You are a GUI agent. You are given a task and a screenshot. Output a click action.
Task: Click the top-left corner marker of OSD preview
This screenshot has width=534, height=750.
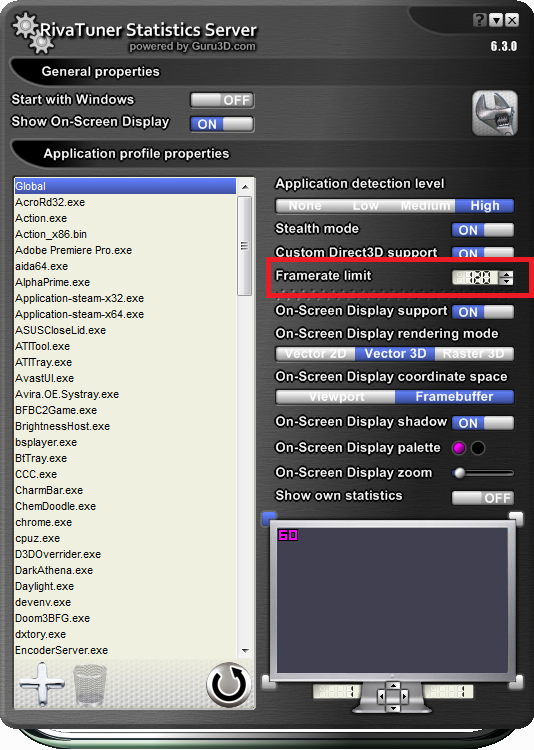[x=269, y=518]
